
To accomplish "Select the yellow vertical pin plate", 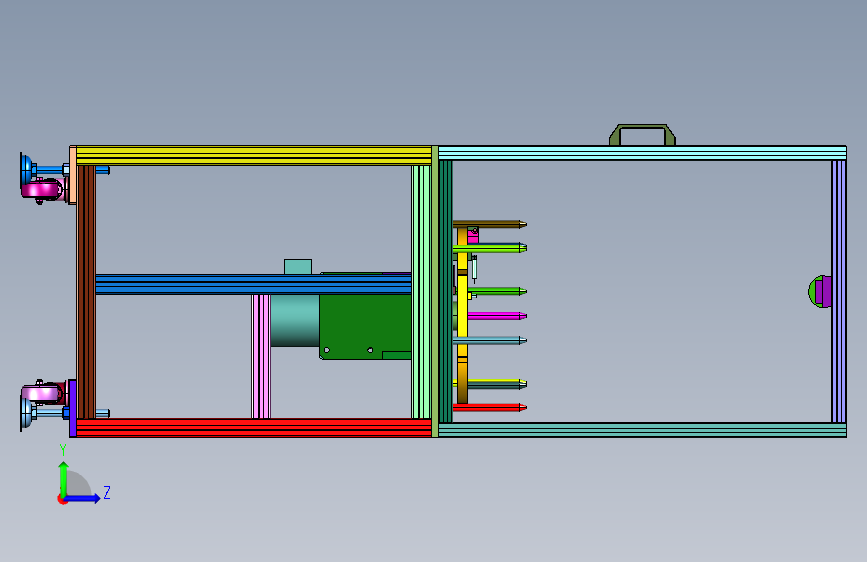I will (462, 315).
